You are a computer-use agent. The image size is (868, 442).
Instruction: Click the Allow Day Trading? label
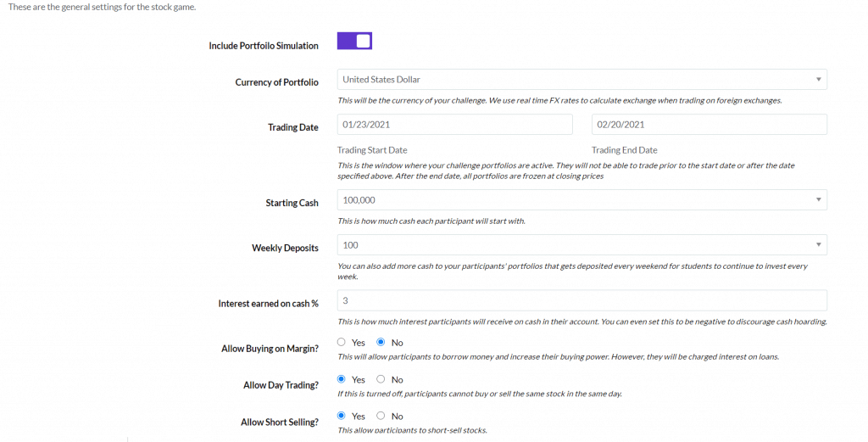281,385
